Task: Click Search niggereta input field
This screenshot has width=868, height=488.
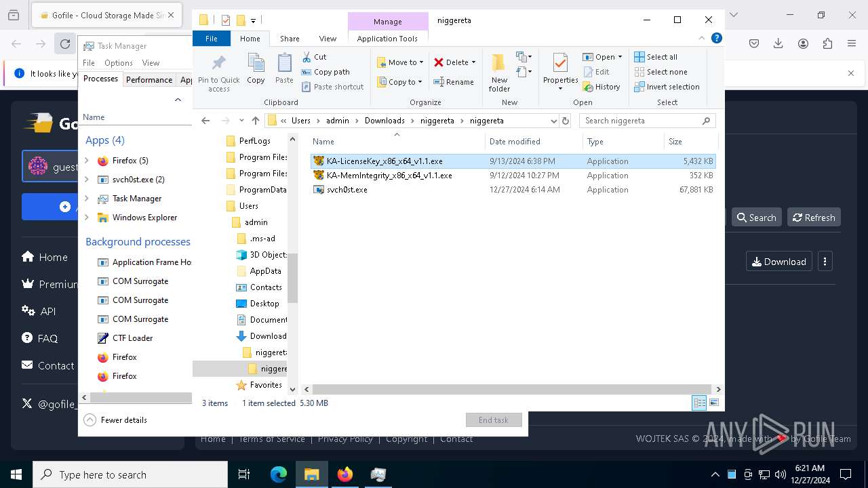Action: click(x=648, y=121)
